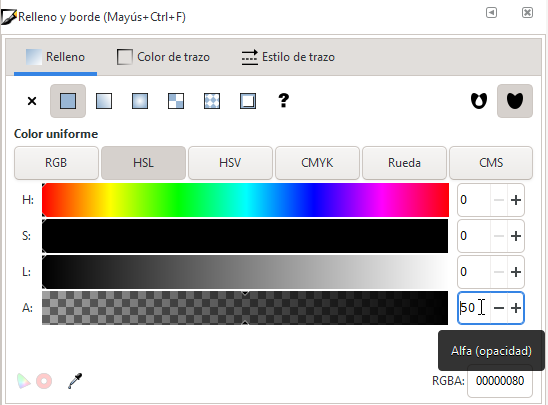The image size is (548, 405).
Task: Decrease the S value with minus
Action: point(499,236)
